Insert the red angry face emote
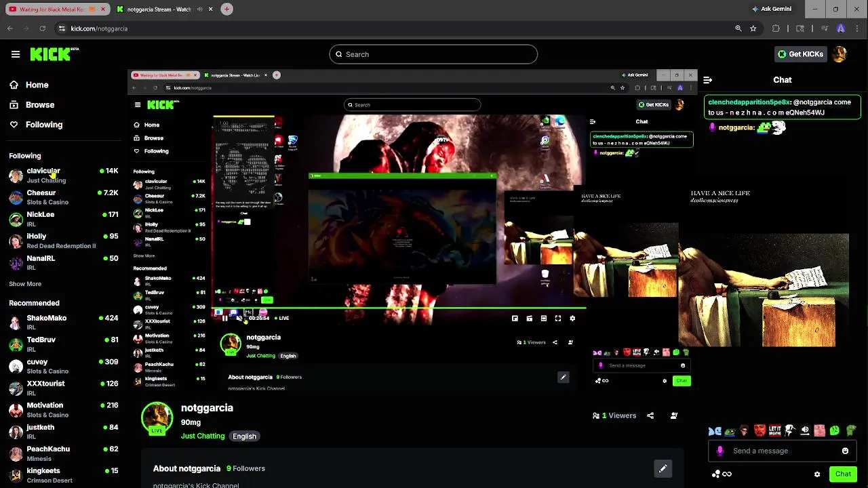The image size is (868, 488). pos(759,430)
